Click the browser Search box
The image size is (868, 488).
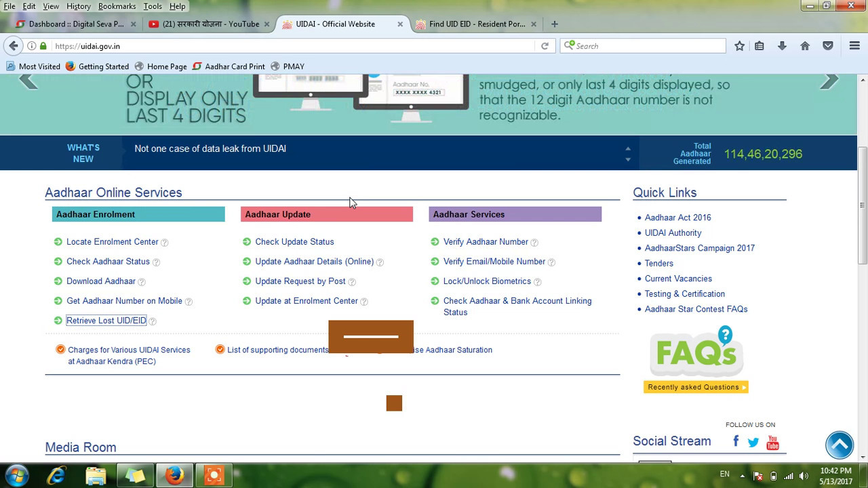click(643, 46)
